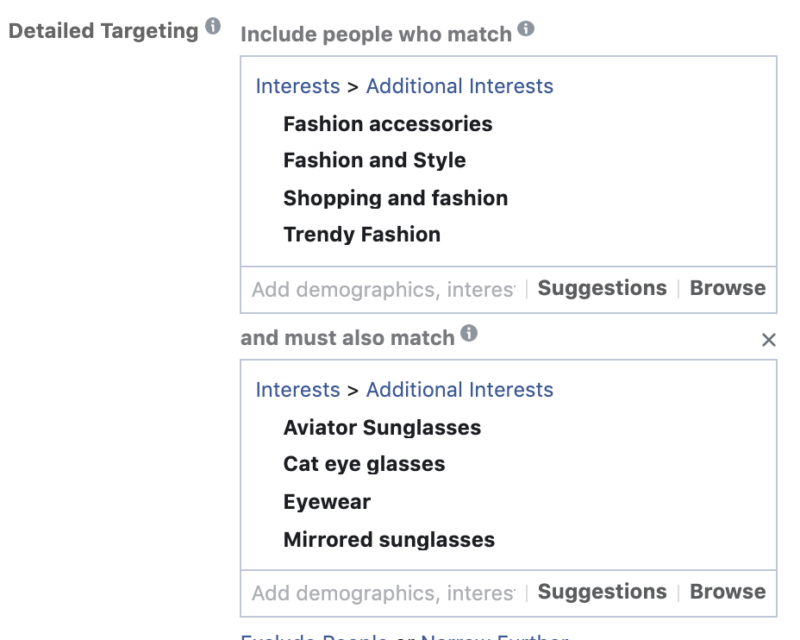The image size is (800, 640).
Task: Click the Interests breadcrumb in the first box
Action: (297, 86)
